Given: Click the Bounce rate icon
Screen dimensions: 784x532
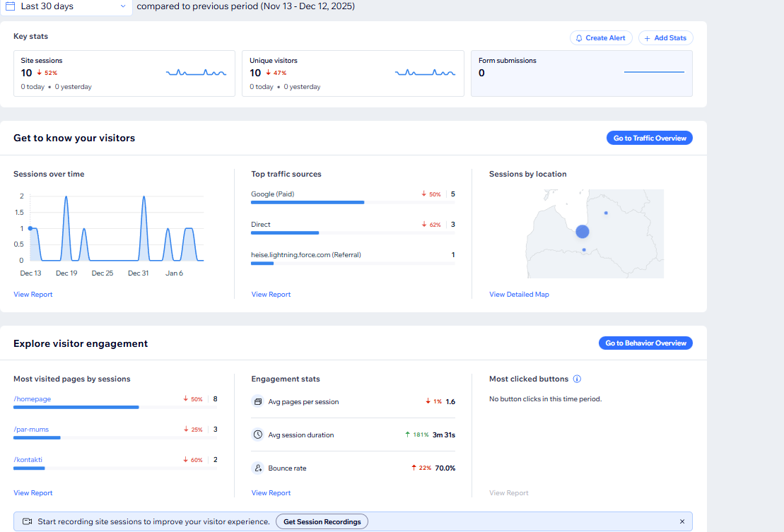Looking at the screenshot, I should (x=258, y=468).
